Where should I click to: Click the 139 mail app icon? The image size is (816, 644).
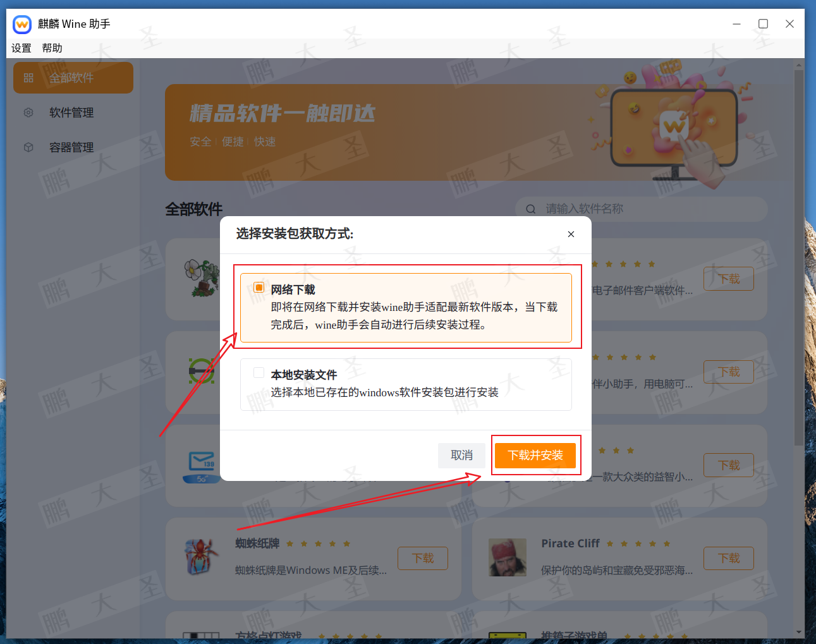click(201, 466)
